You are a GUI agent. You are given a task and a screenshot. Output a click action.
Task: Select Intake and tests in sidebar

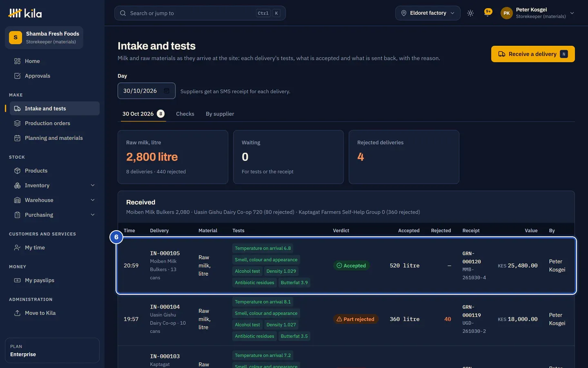55,109
